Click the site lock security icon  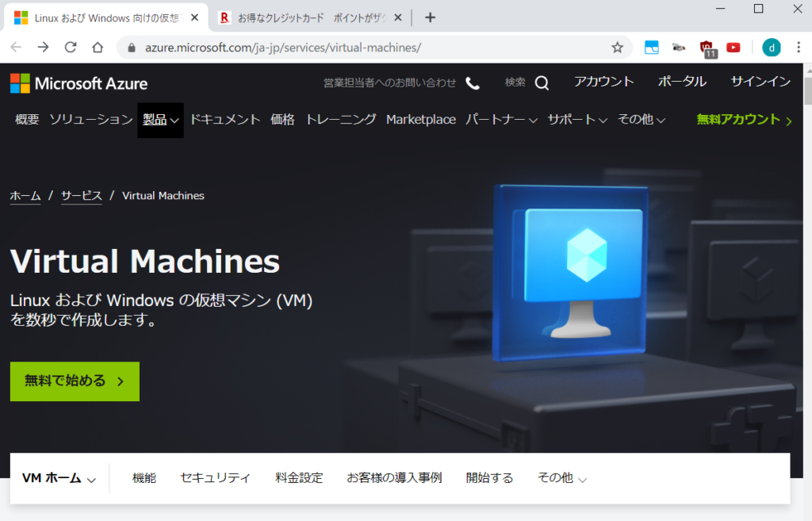pyautogui.click(x=132, y=48)
